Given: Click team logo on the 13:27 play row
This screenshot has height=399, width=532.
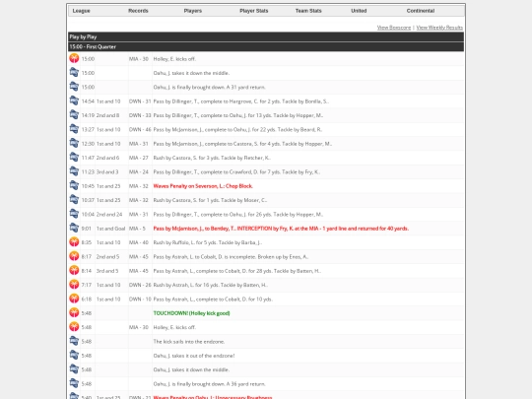Looking at the screenshot, I should click(74, 129).
